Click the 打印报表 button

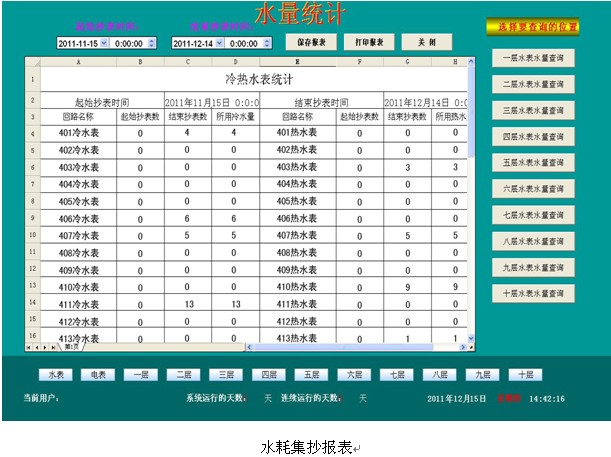click(368, 42)
